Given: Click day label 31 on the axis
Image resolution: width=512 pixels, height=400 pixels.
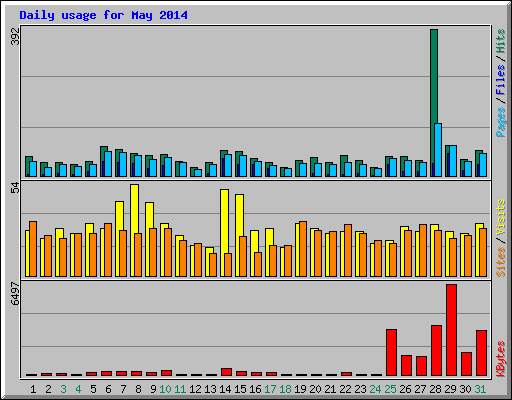Looking at the screenshot, I should pyautogui.click(x=480, y=389).
